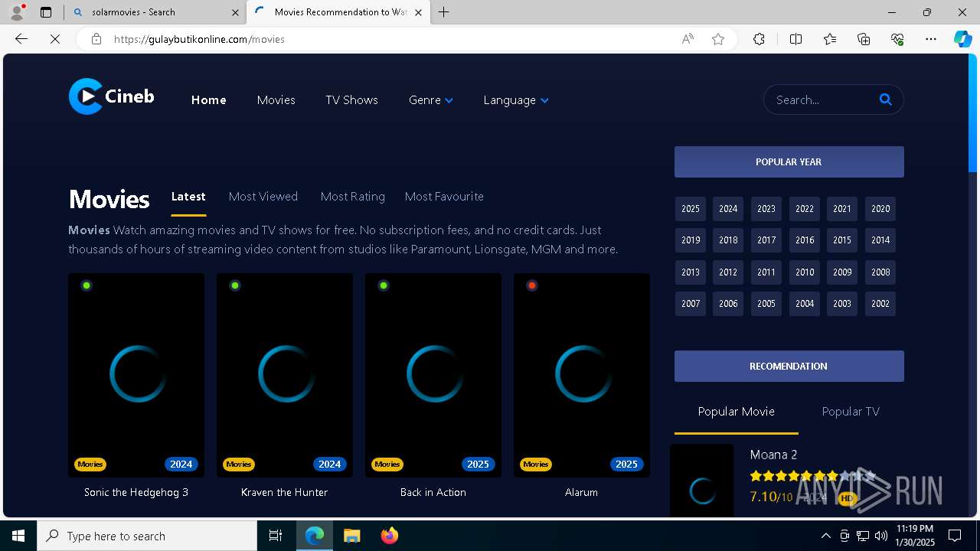The width and height of the screenshot is (980, 551).
Task: Open Edge profile icon
Action: 17,11
